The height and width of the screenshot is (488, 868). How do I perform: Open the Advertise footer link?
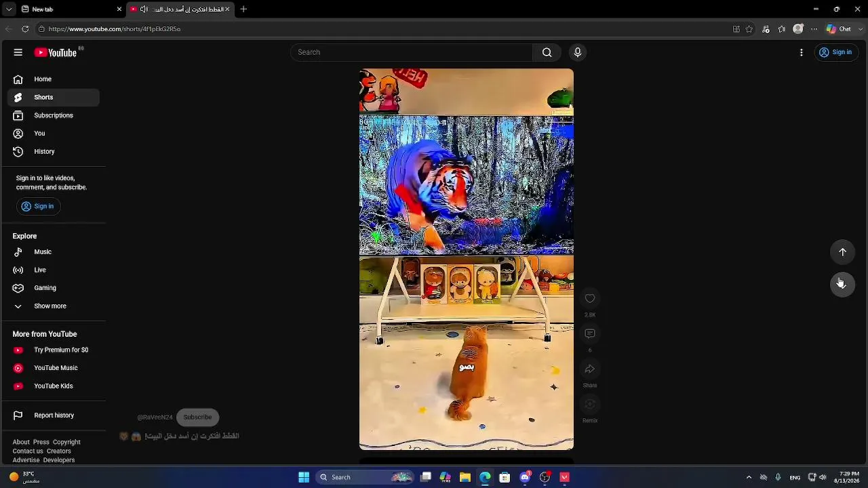click(26, 460)
